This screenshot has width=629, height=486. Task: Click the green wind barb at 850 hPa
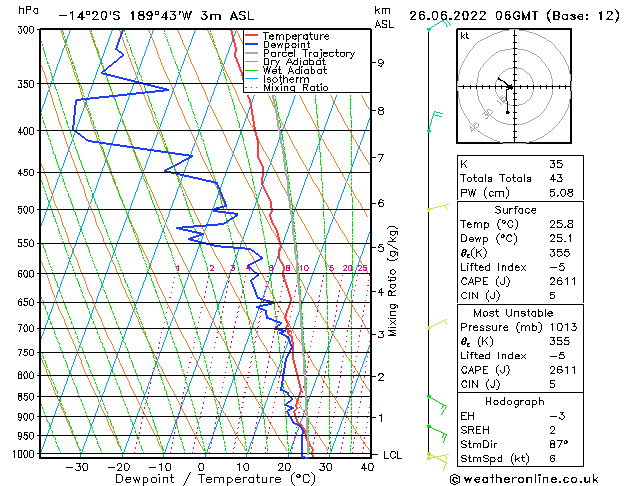[x=437, y=404]
